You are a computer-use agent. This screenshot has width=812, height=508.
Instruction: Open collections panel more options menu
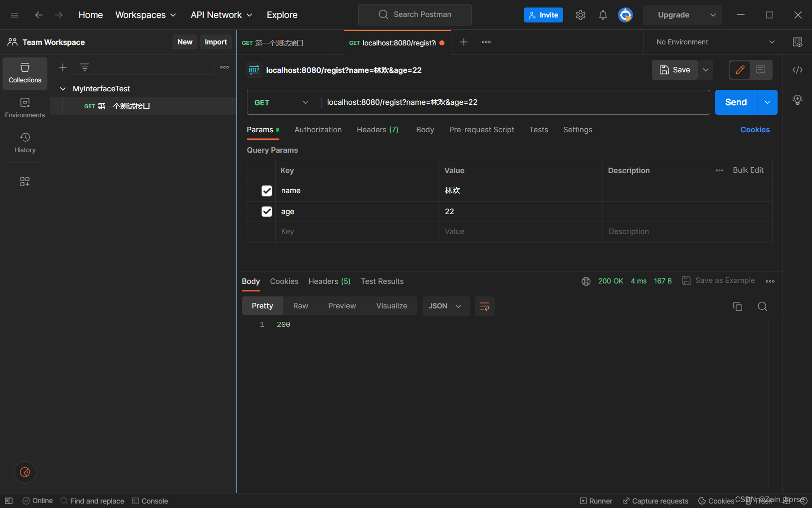(224, 67)
